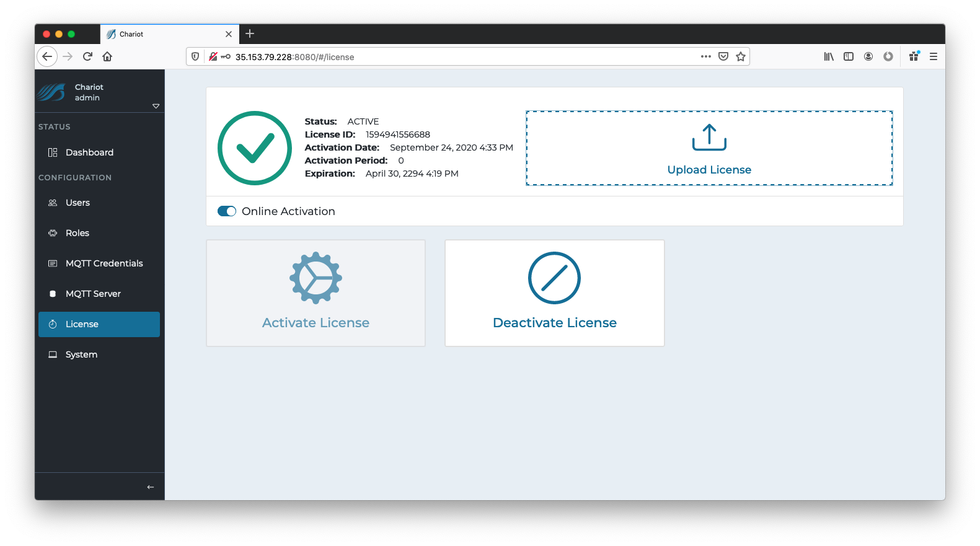Click the MQTT Server database icon

(53, 294)
